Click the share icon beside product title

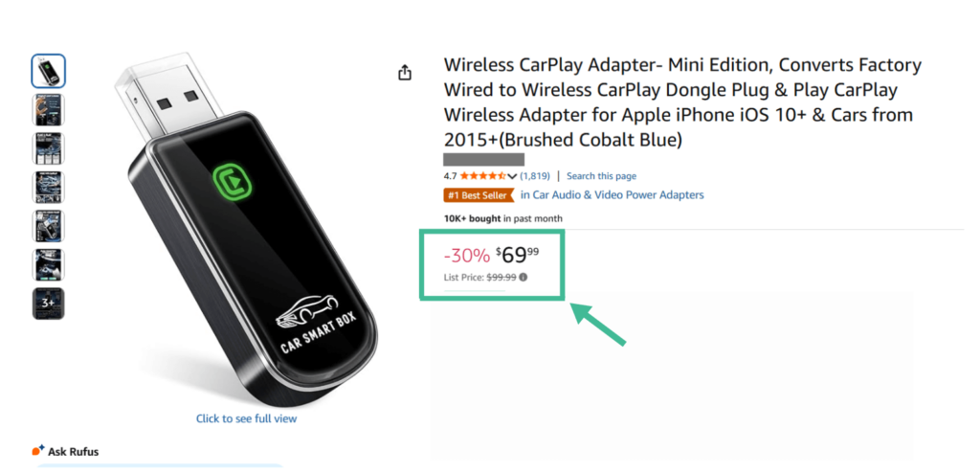pyautogui.click(x=405, y=73)
